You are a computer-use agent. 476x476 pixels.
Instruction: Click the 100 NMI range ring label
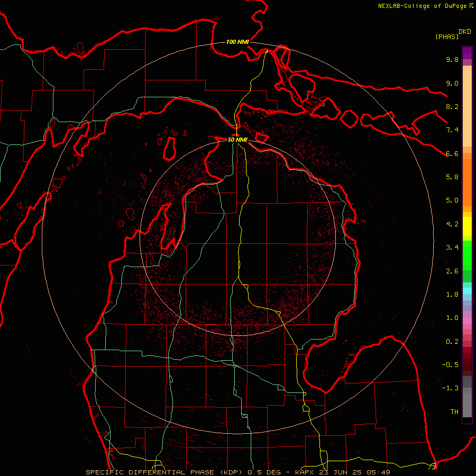237,42
